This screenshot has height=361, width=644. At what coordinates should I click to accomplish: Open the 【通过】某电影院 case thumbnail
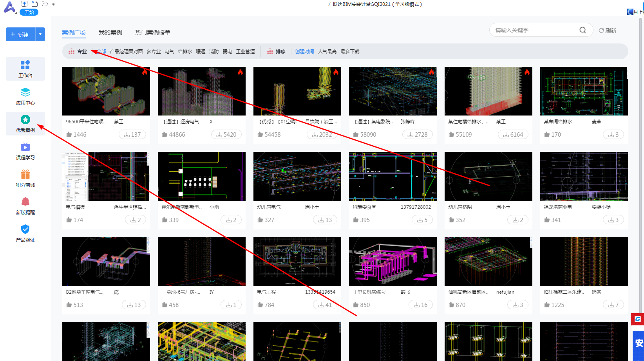(393, 91)
